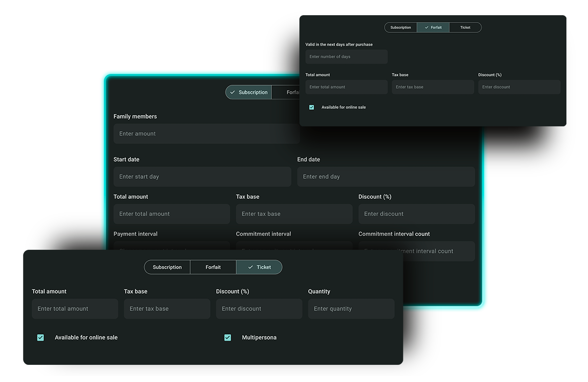This screenshot has height=382, width=588.
Task: Click the checked Ticket tab in bottom form
Action: click(259, 267)
